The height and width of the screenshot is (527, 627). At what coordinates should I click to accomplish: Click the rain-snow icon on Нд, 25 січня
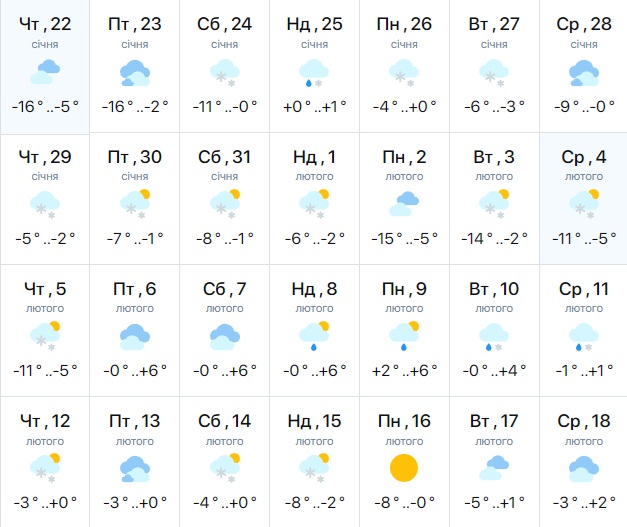(x=314, y=72)
